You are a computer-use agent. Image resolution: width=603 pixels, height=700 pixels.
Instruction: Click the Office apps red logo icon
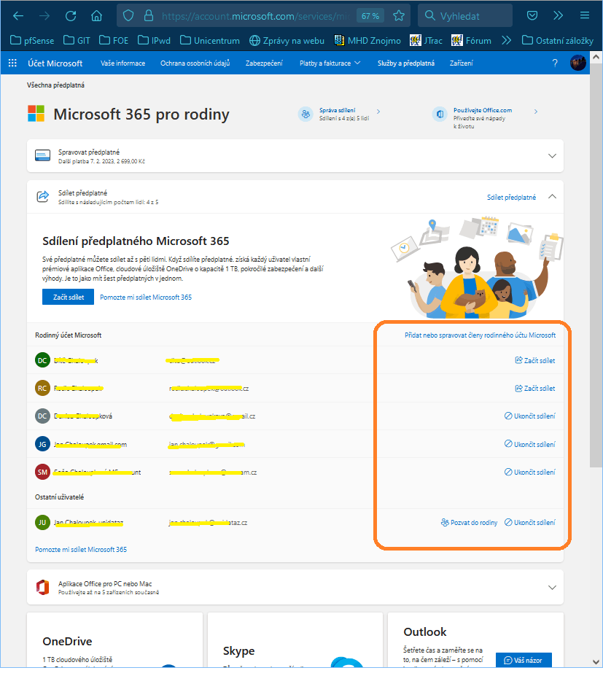(43, 587)
